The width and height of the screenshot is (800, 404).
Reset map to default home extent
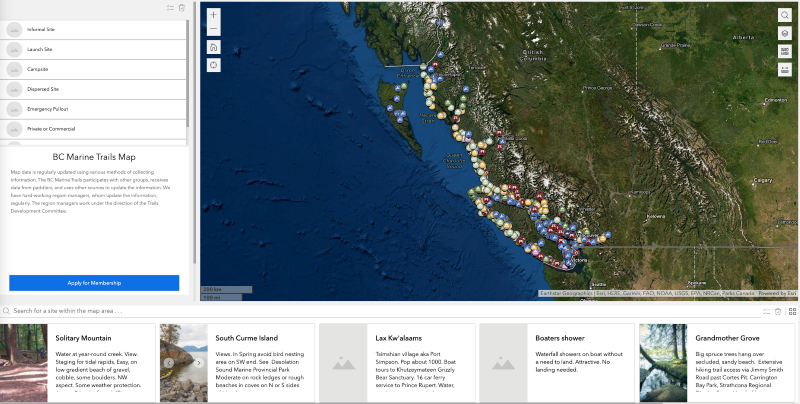tap(213, 47)
